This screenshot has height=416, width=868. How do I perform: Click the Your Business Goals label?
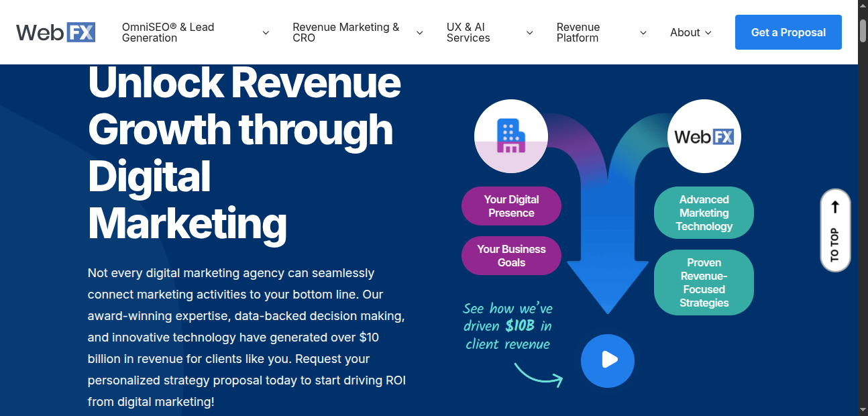pyautogui.click(x=511, y=256)
